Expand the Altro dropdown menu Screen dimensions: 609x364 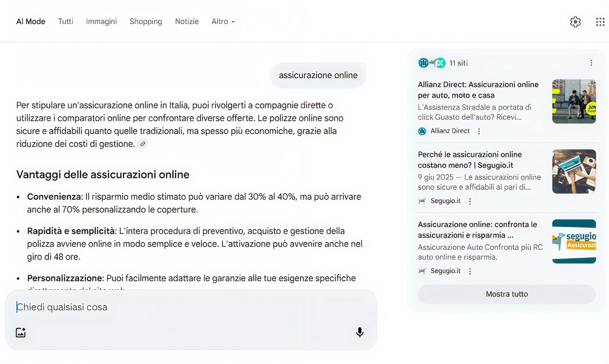223,22
